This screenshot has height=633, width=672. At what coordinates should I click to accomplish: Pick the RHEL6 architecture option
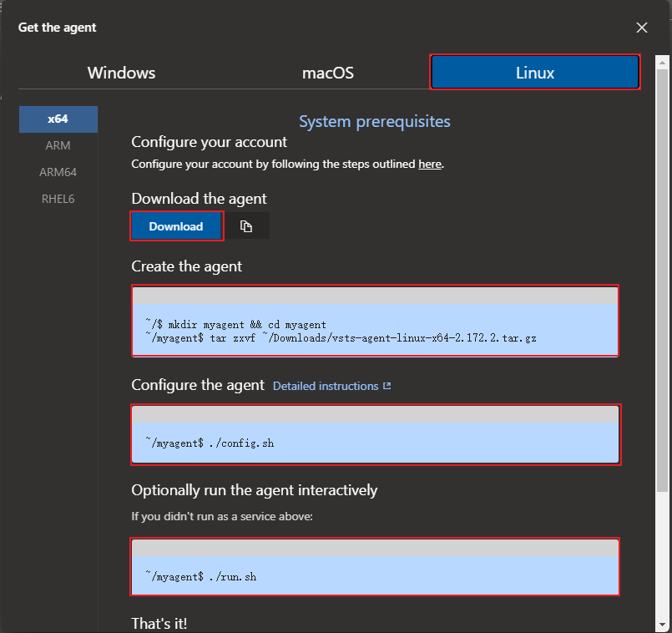(x=58, y=199)
